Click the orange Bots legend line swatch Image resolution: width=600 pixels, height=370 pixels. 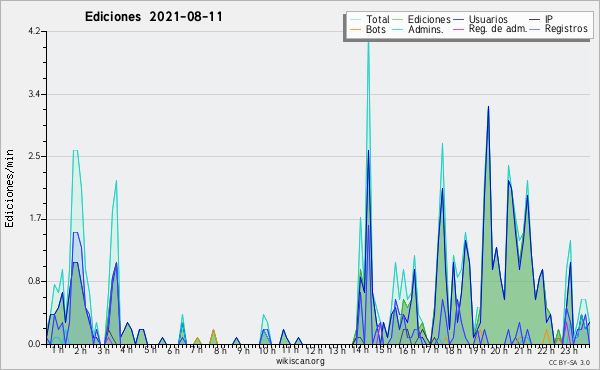[355, 29]
